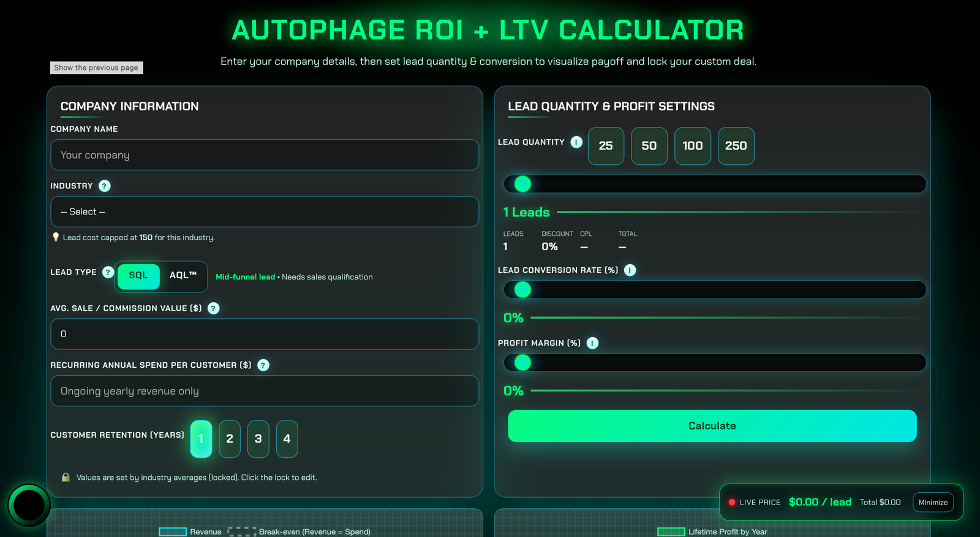Open the Lead Conversion Rate info icon
Screen dimensions: 980x537
630,270
